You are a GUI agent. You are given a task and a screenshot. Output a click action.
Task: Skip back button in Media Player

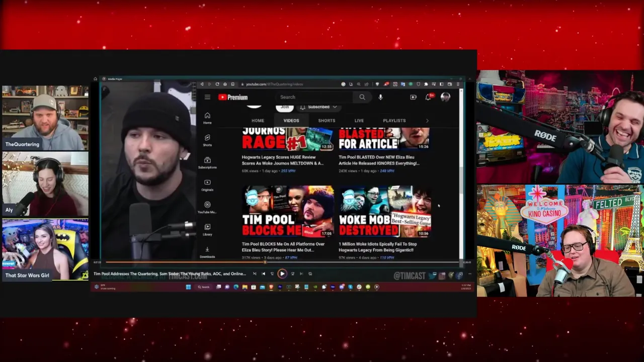coord(272,274)
